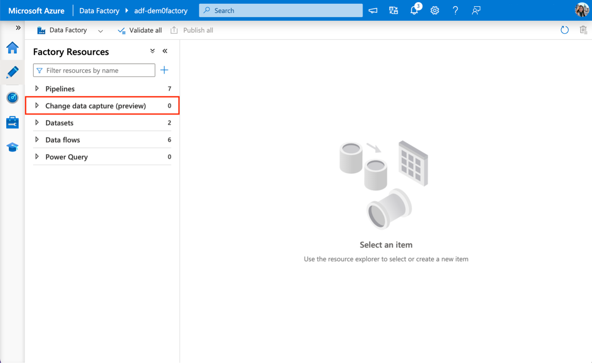Open Azure notifications bell

click(x=414, y=10)
